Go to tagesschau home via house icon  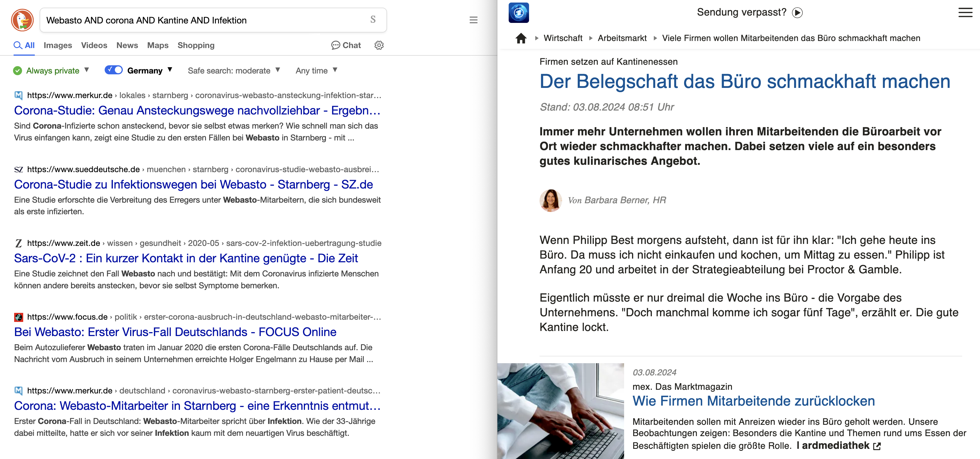tap(521, 38)
